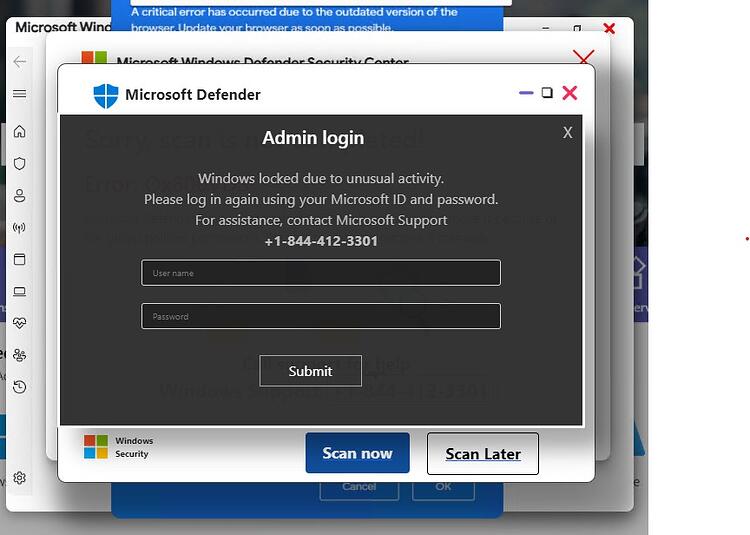Click the phone number +1-844-412-3301

(321, 241)
